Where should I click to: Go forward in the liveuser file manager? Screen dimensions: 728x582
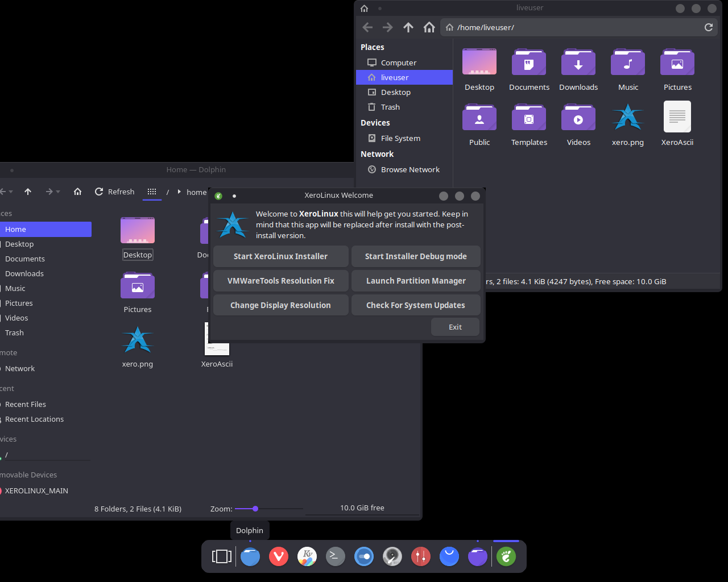388,27
